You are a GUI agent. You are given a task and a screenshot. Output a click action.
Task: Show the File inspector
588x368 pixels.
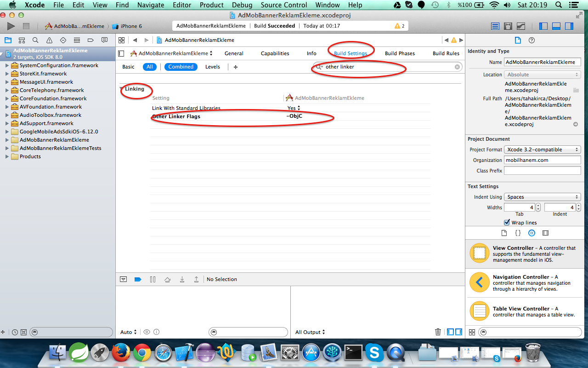coord(518,40)
